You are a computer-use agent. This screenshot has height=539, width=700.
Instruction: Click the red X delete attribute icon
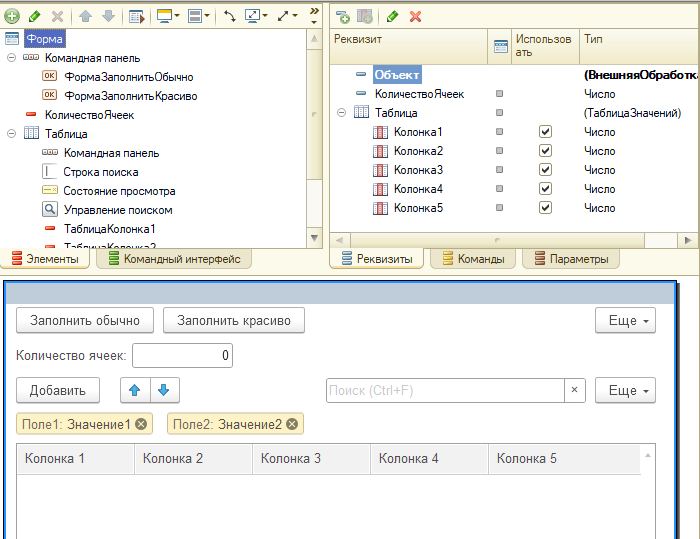point(416,17)
